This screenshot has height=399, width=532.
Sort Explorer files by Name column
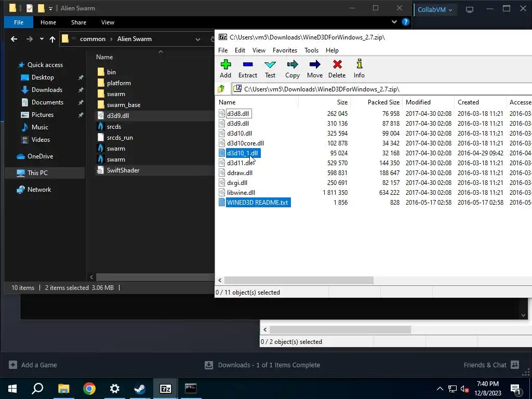104,57
